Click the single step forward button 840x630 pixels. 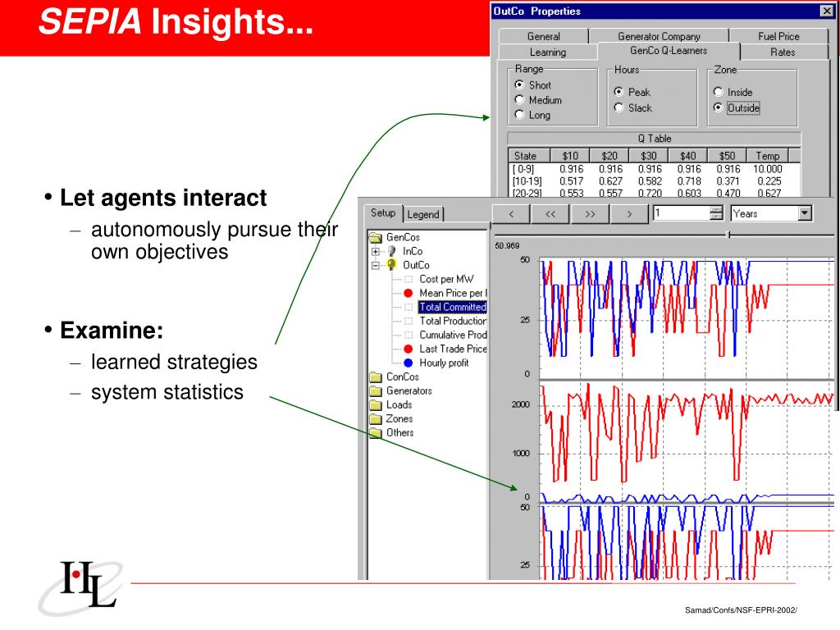[629, 214]
